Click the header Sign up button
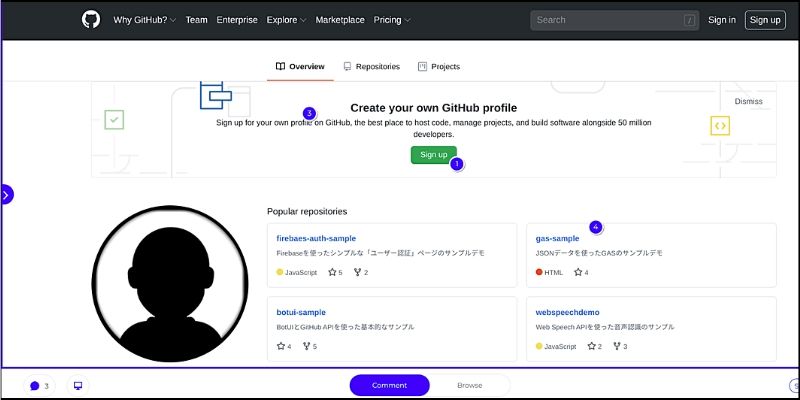The width and height of the screenshot is (800, 400). click(x=765, y=20)
